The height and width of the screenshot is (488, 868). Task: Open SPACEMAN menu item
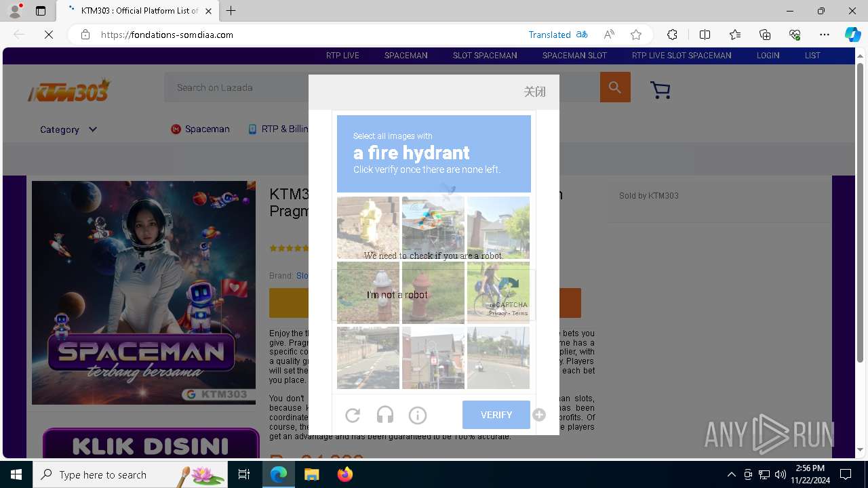(406, 56)
